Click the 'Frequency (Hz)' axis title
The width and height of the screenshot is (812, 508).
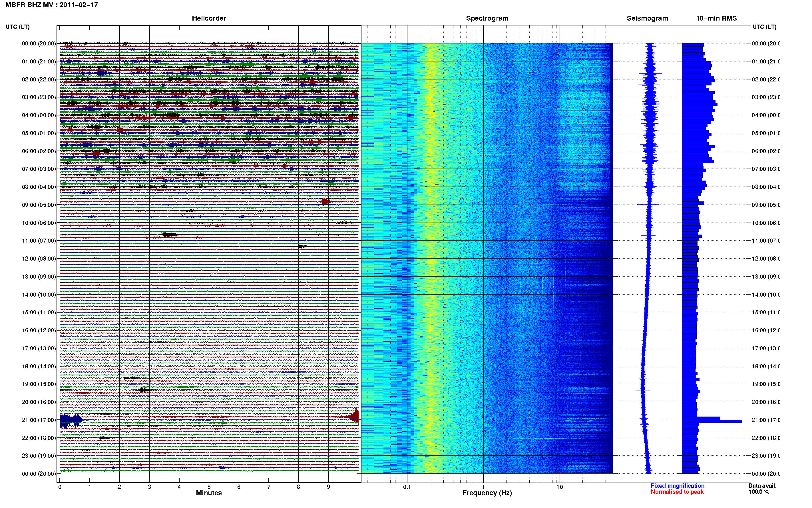click(x=487, y=493)
